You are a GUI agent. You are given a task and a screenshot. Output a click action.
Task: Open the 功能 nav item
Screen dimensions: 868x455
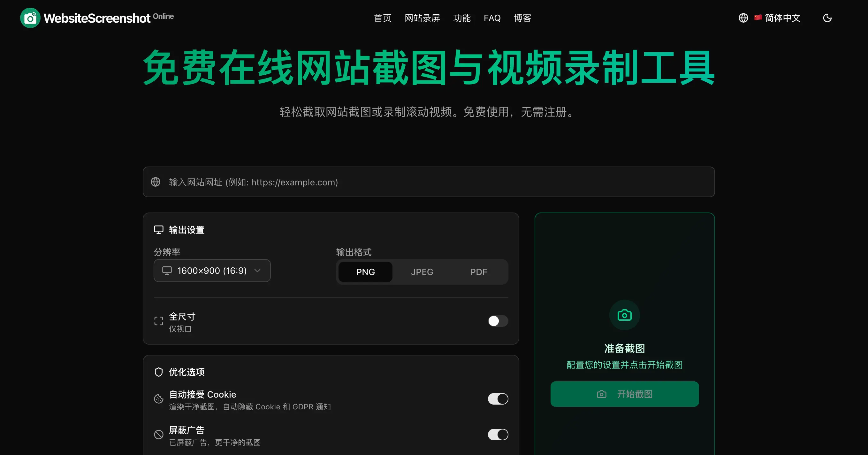tap(462, 18)
